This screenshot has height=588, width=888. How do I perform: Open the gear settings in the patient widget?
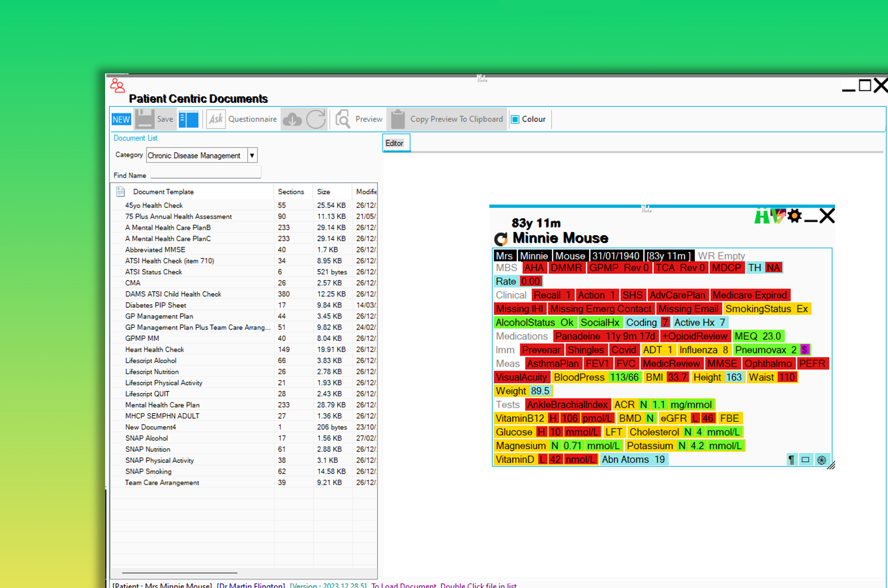tap(795, 216)
